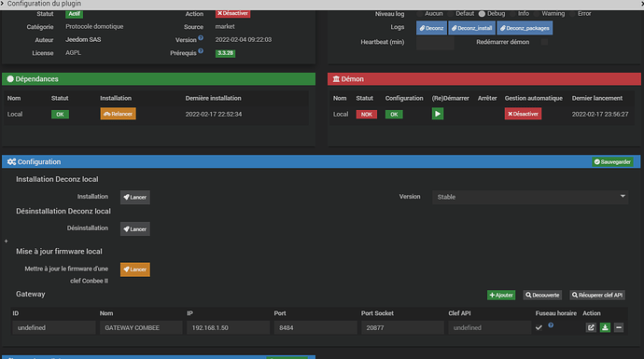Image resolution: width=644 pixels, height=359 pixels.
Task: Select the Debug log level radio
Action: [x=482, y=14]
